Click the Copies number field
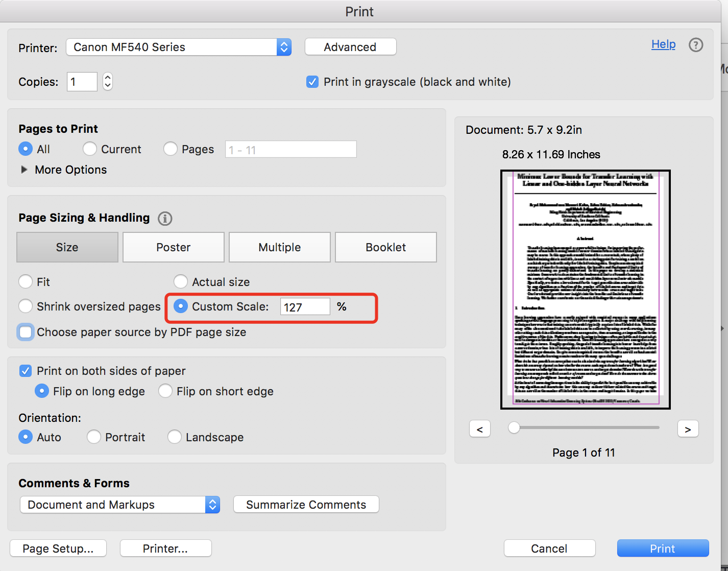This screenshot has width=728, height=571. 82,82
